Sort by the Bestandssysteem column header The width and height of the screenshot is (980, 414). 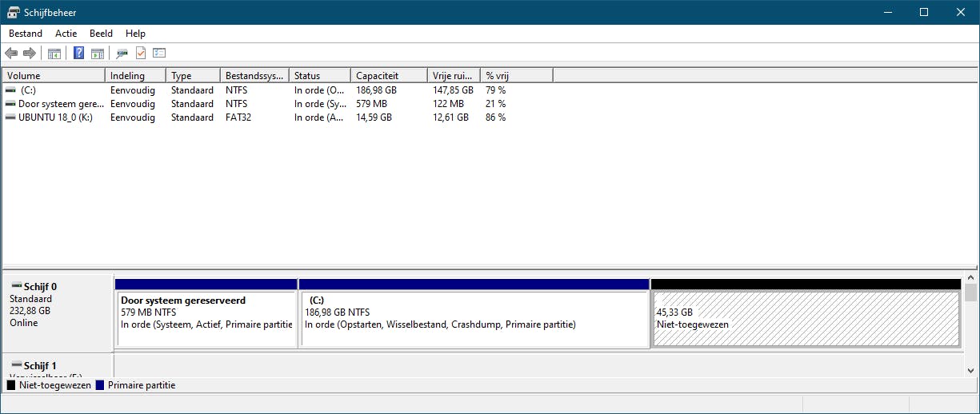coord(254,76)
